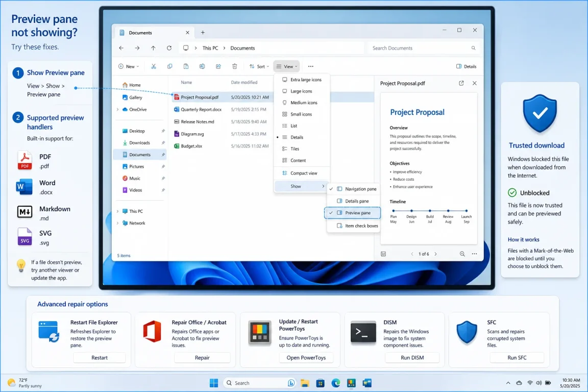Go back with the left arrow
The image size is (588, 392).
[121, 48]
